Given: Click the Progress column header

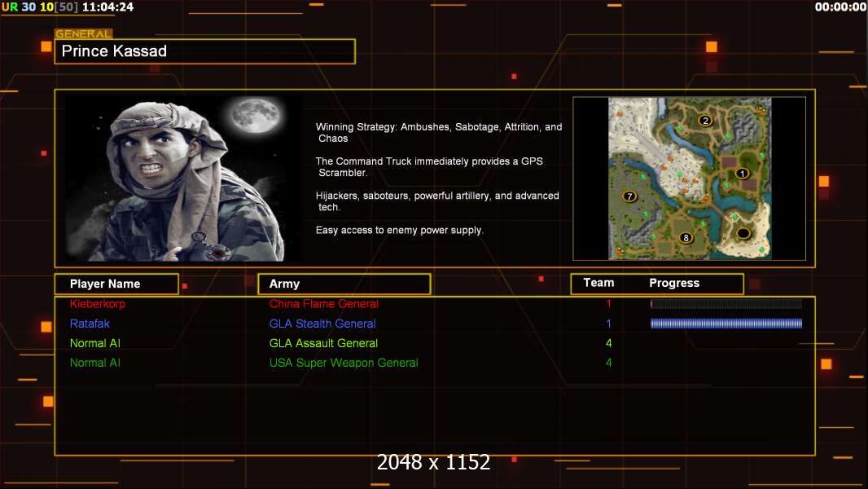Looking at the screenshot, I should point(674,283).
